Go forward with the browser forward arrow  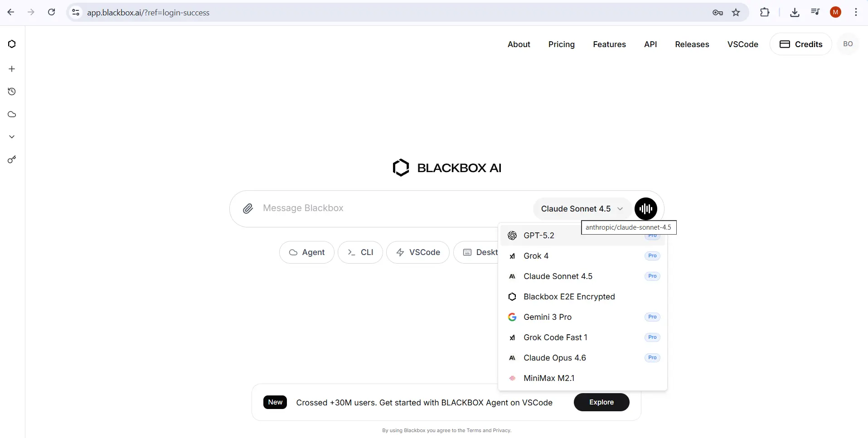pos(31,12)
